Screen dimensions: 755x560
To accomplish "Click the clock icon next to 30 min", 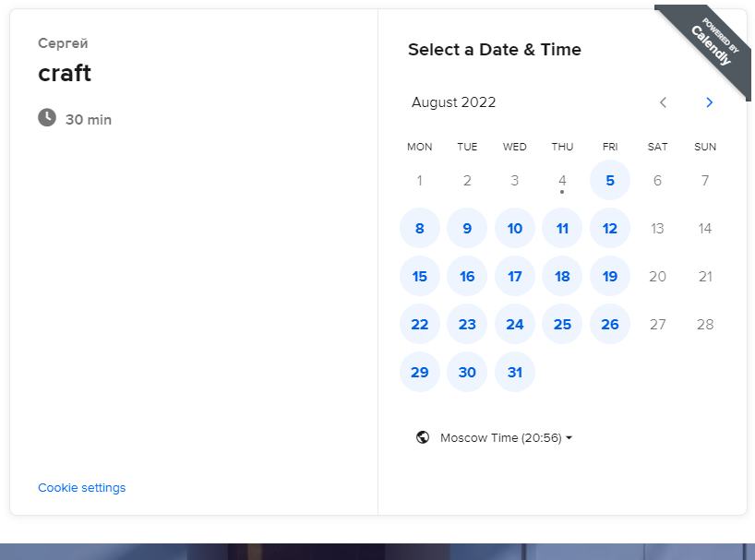I will pos(47,118).
